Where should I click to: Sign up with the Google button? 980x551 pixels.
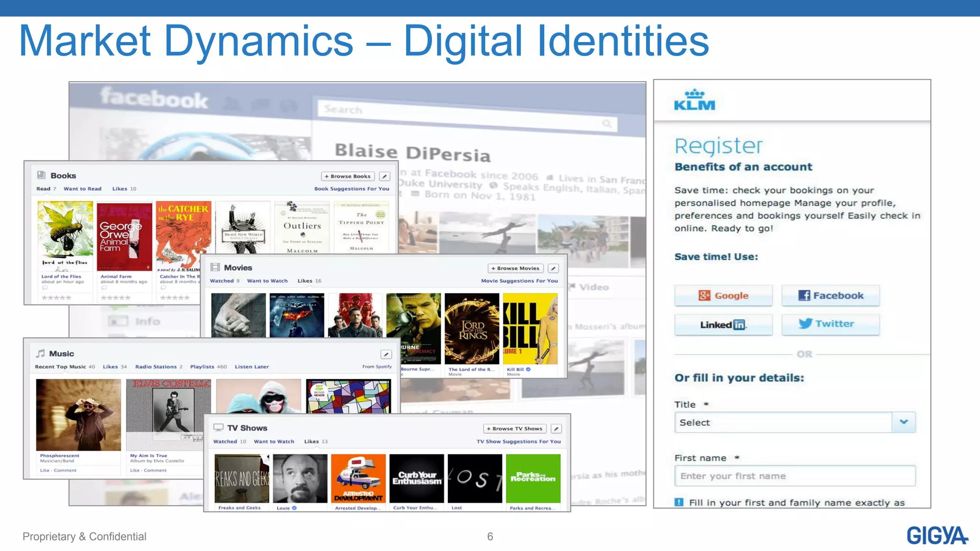click(x=724, y=296)
